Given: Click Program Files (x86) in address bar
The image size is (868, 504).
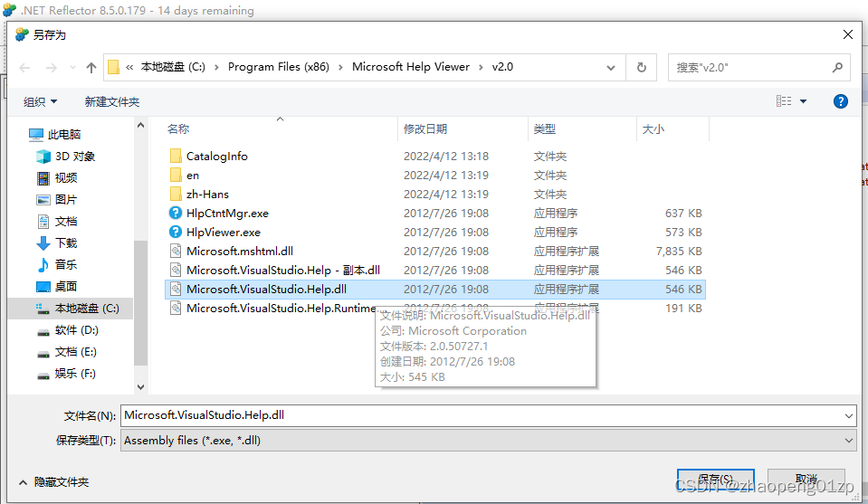Looking at the screenshot, I should (279, 67).
